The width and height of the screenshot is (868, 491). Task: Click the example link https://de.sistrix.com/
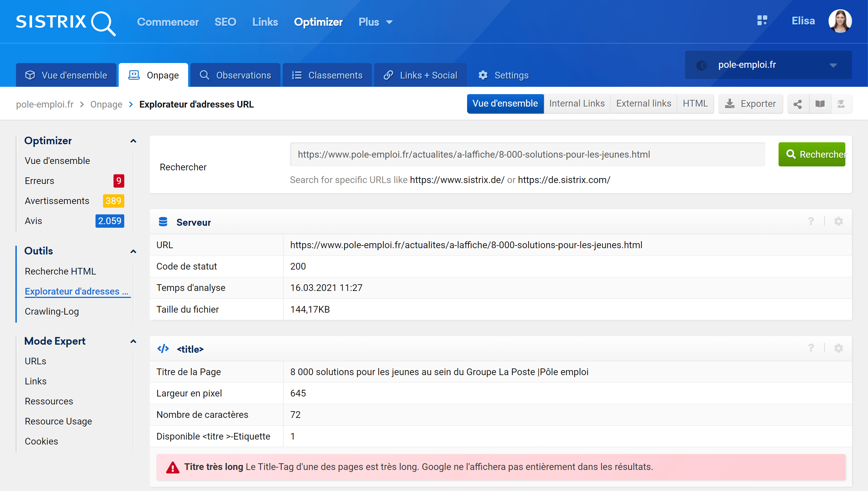click(564, 180)
